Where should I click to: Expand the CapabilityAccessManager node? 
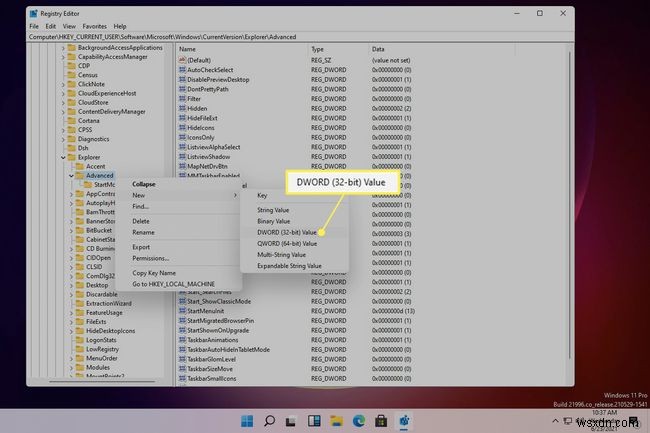point(63,57)
